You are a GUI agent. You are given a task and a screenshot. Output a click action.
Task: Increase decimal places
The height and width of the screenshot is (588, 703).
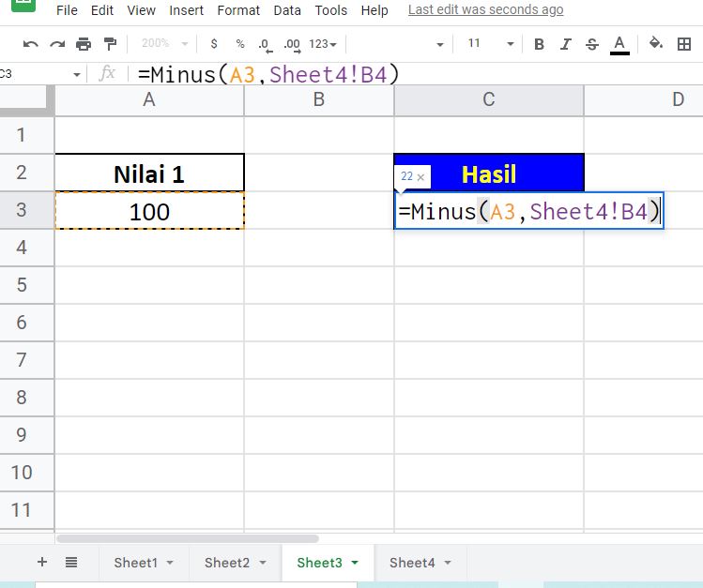point(292,45)
